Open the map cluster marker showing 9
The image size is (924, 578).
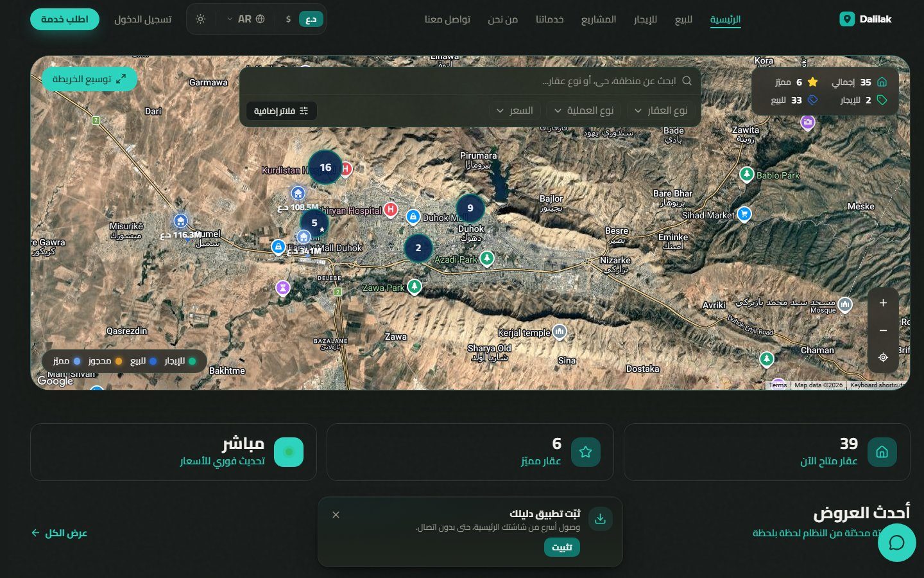click(x=470, y=208)
